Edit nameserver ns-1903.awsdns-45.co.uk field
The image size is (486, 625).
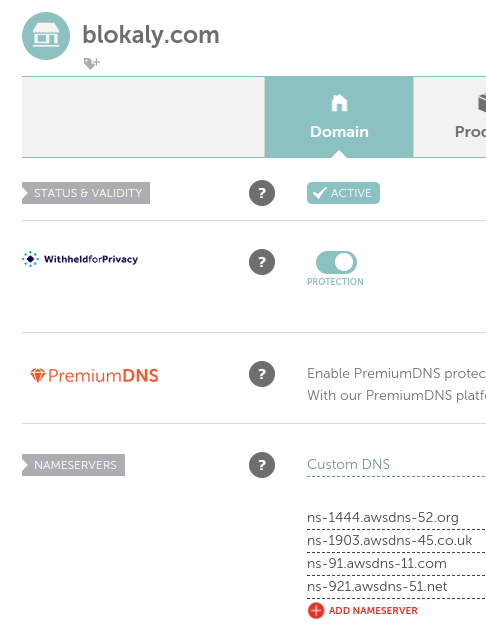tap(396, 541)
